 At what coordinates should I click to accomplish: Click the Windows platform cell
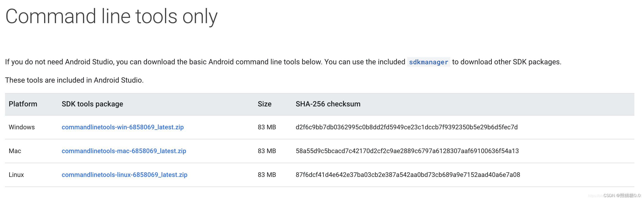(21, 127)
